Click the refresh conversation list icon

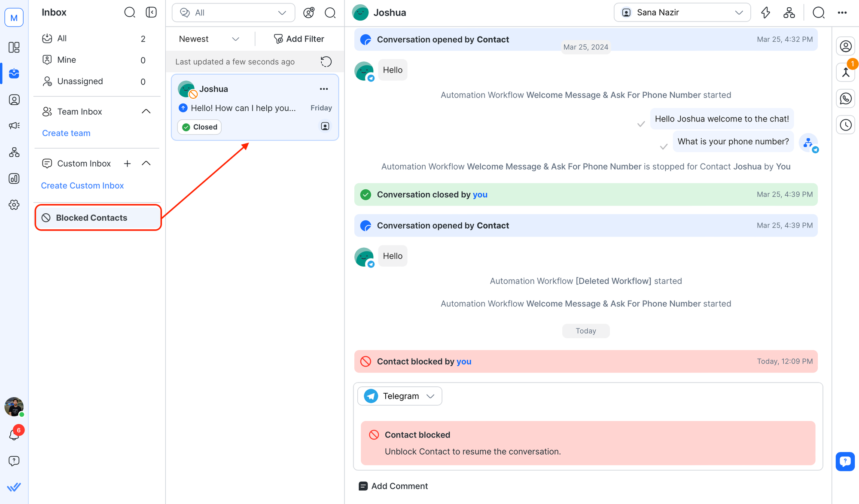click(326, 62)
